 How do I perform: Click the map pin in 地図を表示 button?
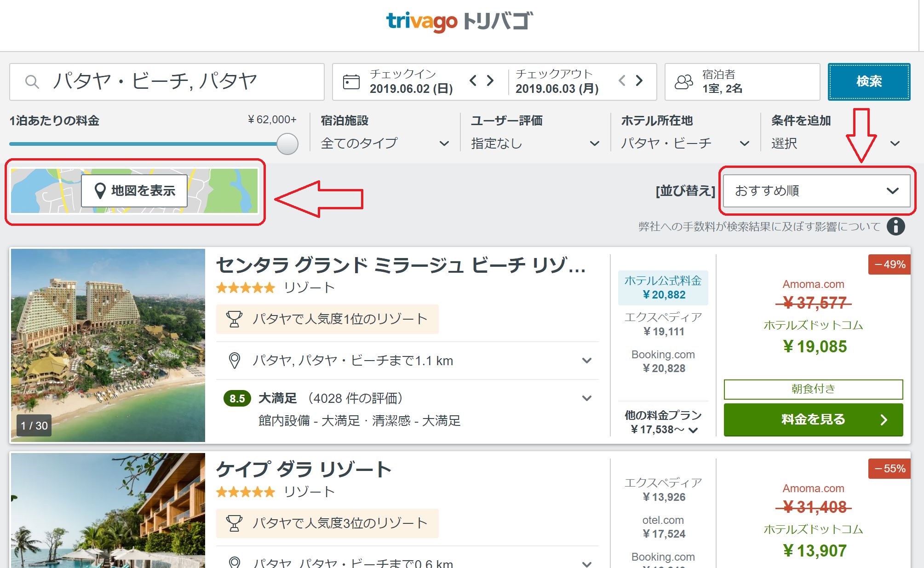[x=100, y=190]
